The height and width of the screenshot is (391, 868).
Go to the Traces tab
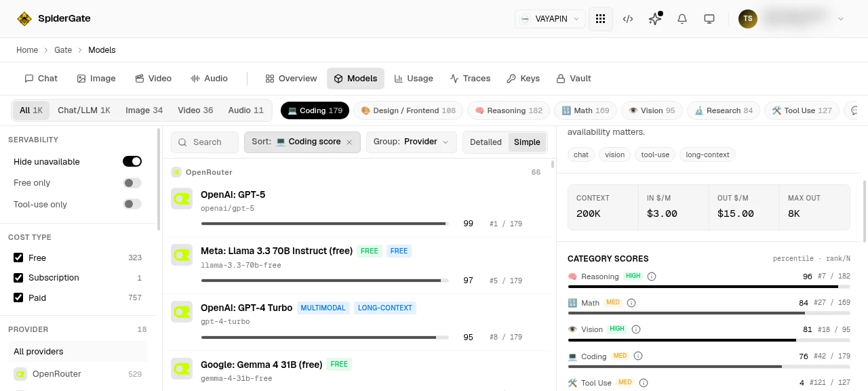[x=470, y=79]
